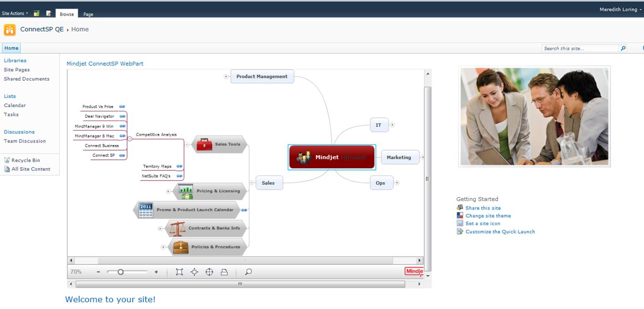Click the Mindjet ConnectSP WebPart title link
Viewport: 644px width, 309px height.
[105, 64]
